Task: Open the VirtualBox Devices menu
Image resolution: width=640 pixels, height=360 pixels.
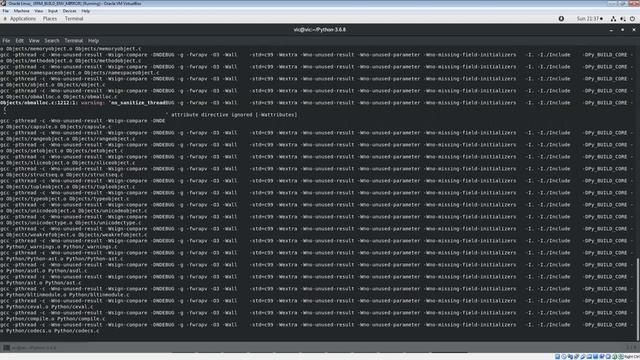Action: point(69,11)
